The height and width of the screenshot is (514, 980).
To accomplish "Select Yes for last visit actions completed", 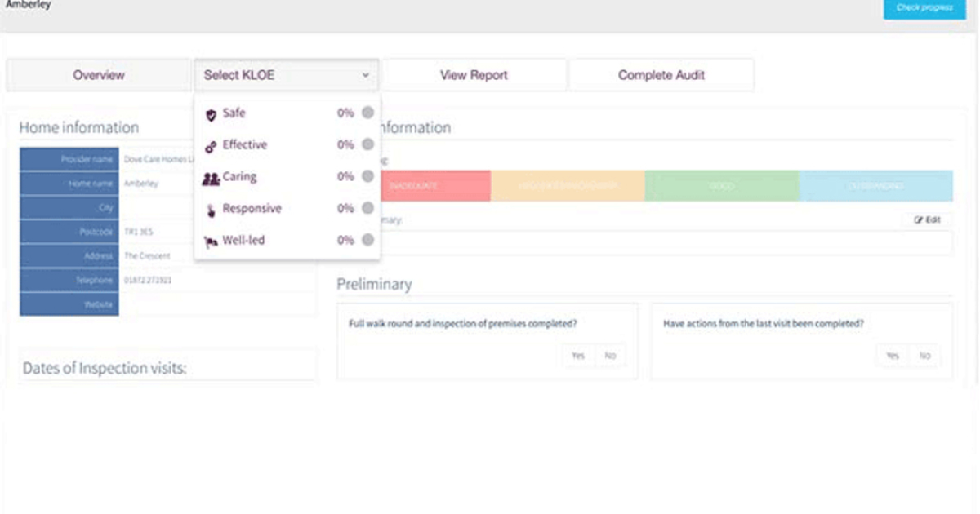I will [892, 356].
